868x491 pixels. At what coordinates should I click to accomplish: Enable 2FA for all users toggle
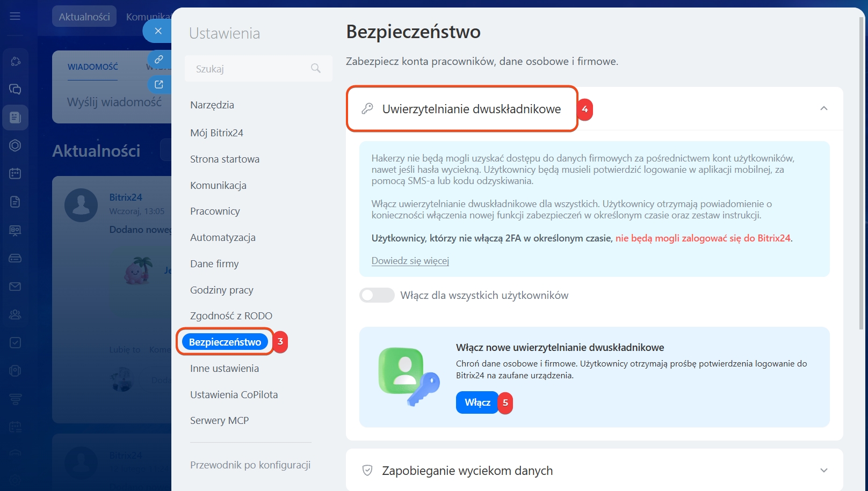[377, 295]
